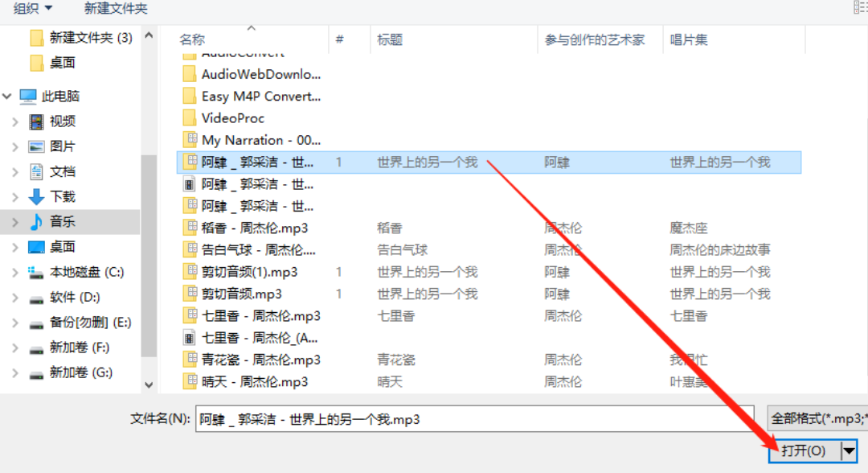Open the Music (音乐) folder icon
Viewport: 868px width, 473px height.
tap(36, 221)
